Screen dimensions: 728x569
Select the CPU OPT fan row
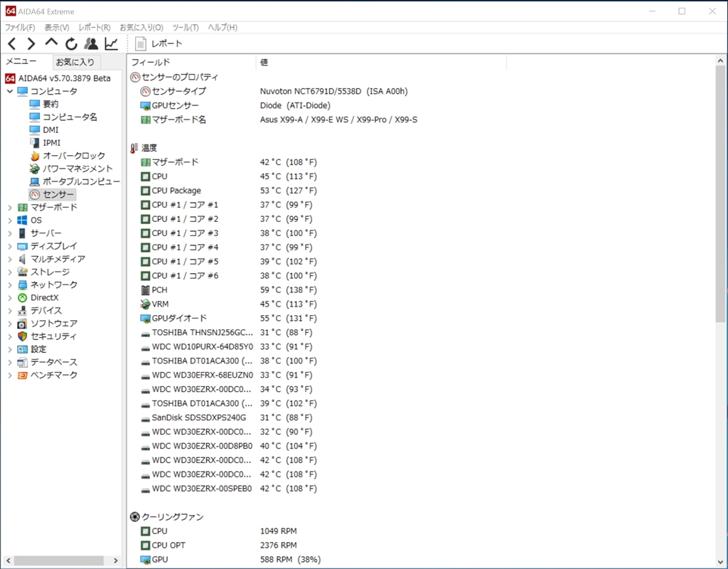pyautogui.click(x=218, y=546)
